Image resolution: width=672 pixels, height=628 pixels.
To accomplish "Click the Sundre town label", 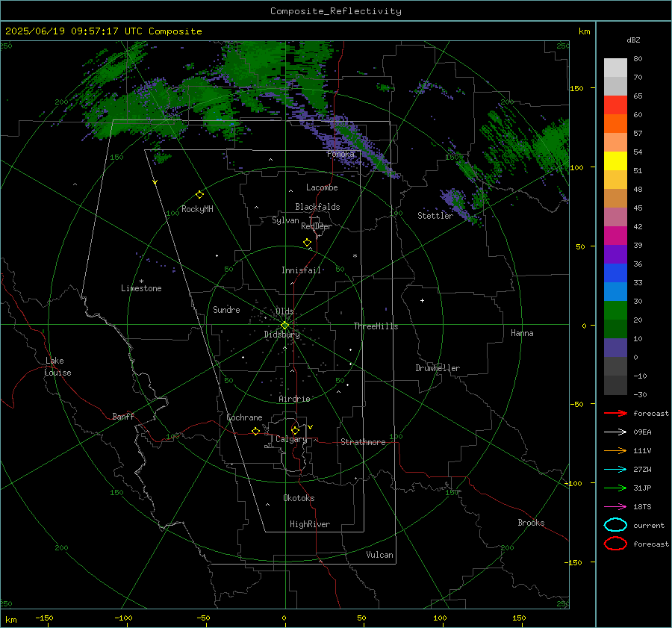I will point(226,309).
